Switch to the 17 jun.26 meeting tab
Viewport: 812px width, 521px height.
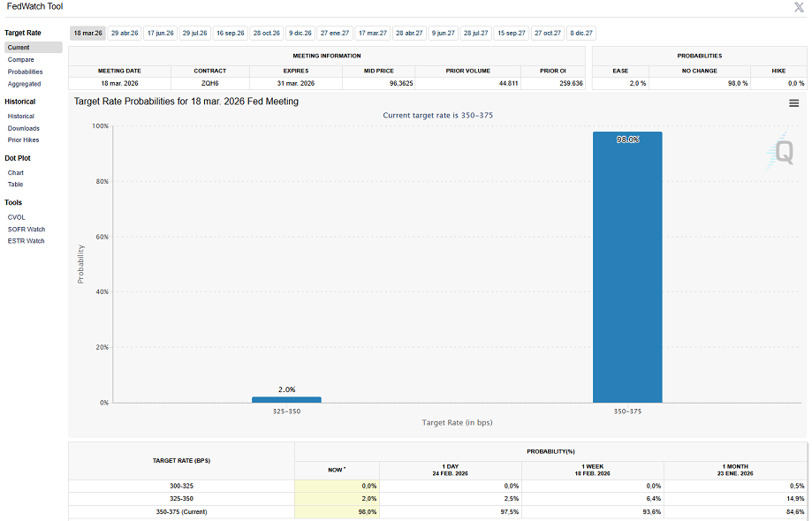point(160,33)
